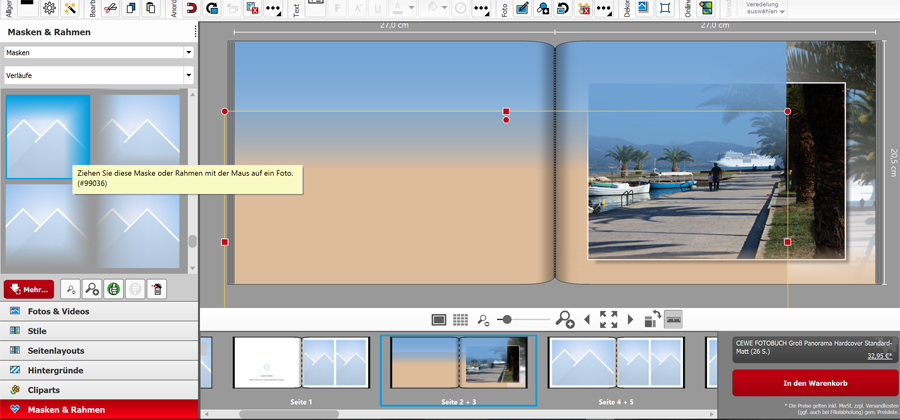Open the page grid overview icon
900x420 pixels.
pyautogui.click(x=460, y=320)
